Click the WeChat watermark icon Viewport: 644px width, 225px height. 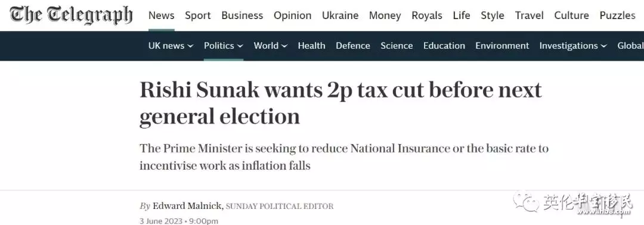[x=526, y=202]
